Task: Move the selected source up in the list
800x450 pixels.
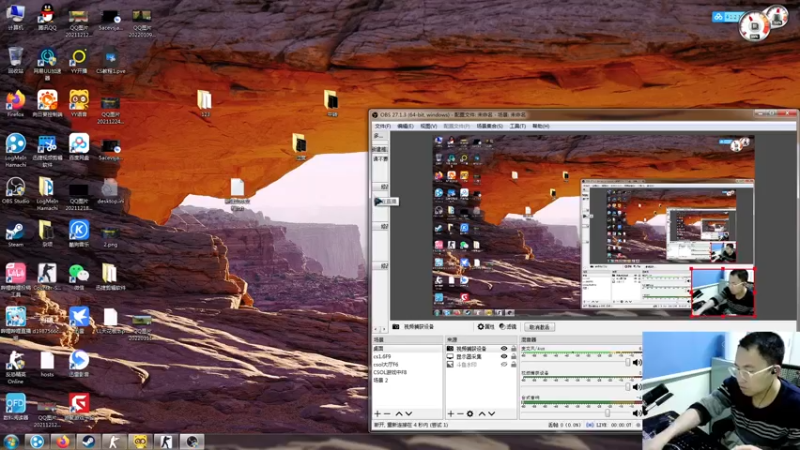Action: coord(482,414)
